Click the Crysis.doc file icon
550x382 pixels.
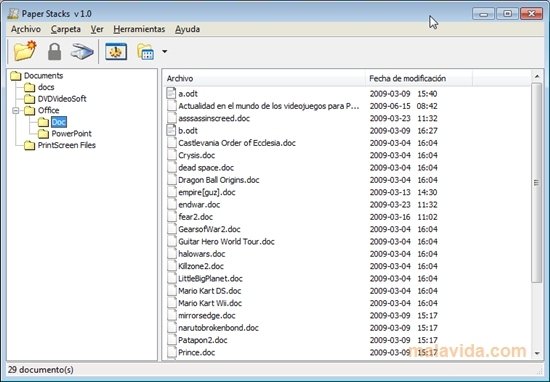(x=171, y=155)
